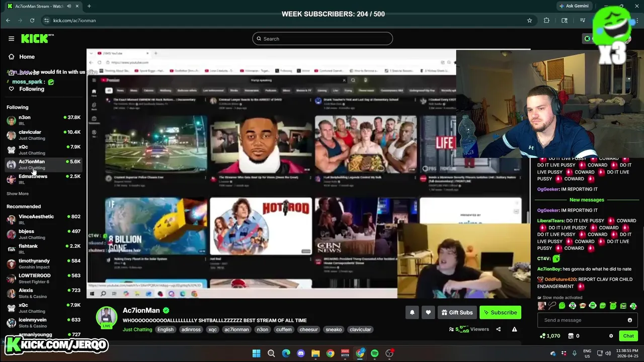Open Windows taskbar search
Viewport: 644px width, 362px height.
point(271,353)
